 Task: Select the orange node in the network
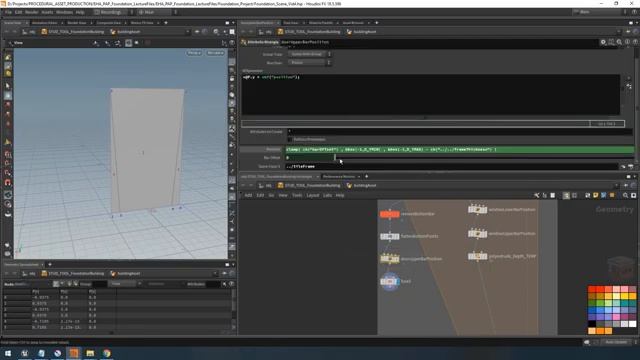[389, 214]
